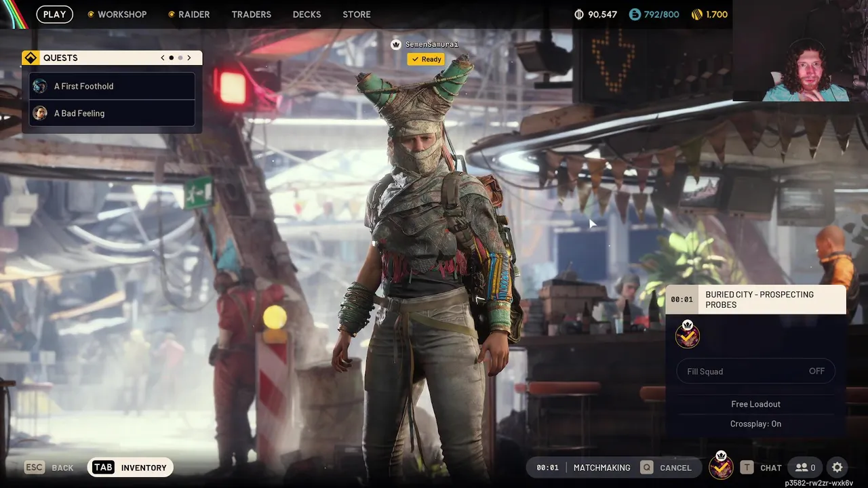Click the 1,700 token balance
Viewport: 868px width, 488px height.
(x=717, y=14)
